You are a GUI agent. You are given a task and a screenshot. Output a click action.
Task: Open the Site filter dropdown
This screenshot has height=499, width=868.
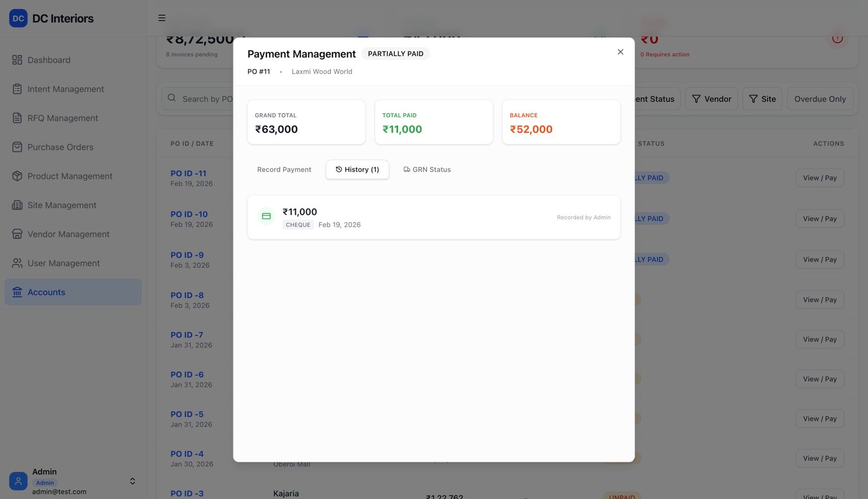762,99
